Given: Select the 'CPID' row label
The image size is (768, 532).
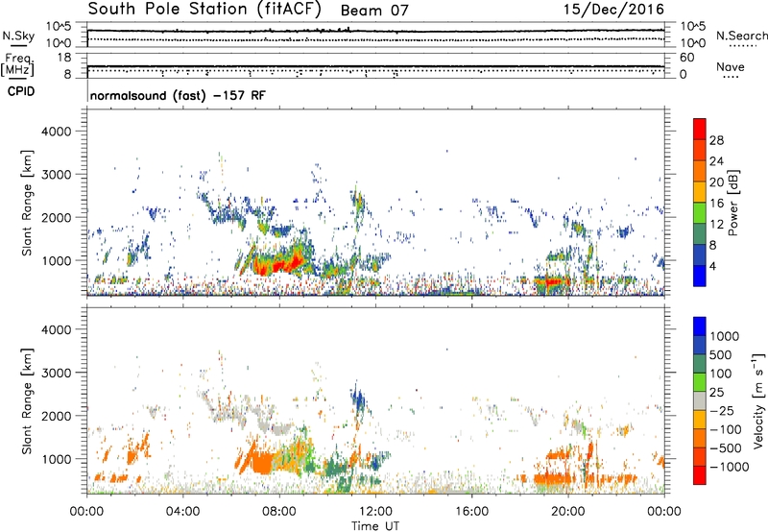Looking at the screenshot, I should pyautogui.click(x=21, y=91).
